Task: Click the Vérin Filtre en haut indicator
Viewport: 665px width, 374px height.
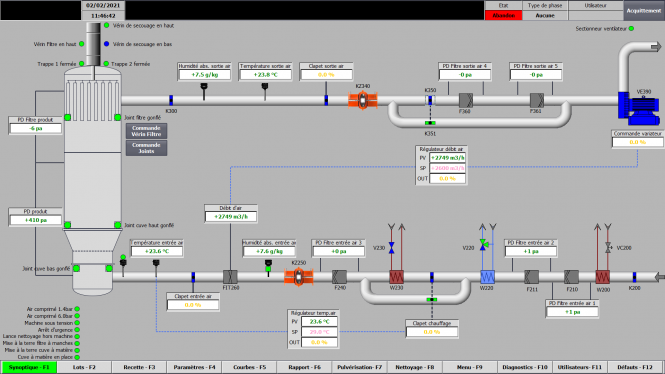Action: click(x=81, y=44)
